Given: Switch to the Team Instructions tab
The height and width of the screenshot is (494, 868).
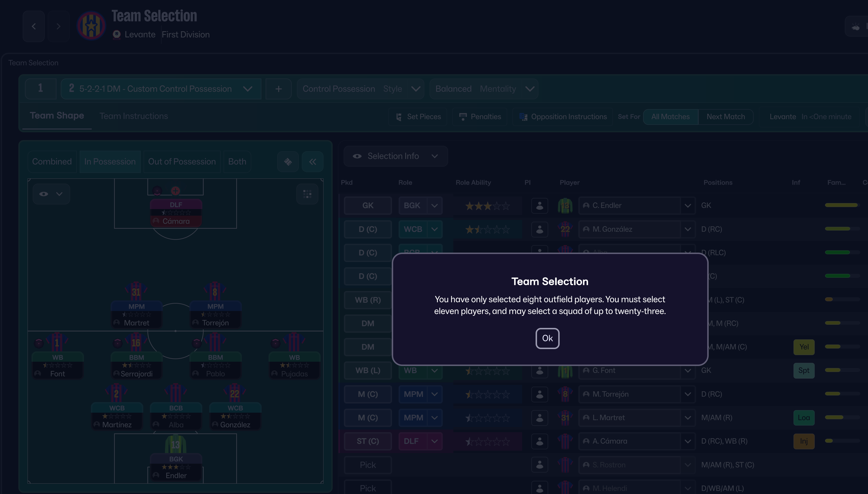Looking at the screenshot, I should point(134,116).
